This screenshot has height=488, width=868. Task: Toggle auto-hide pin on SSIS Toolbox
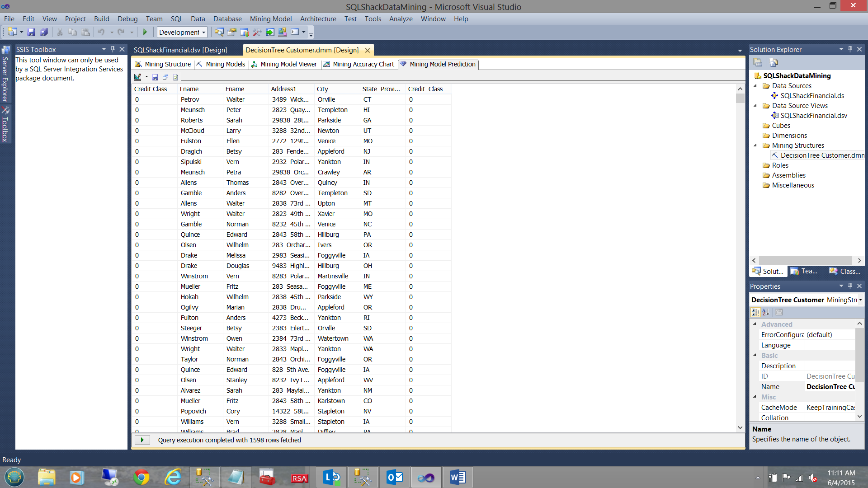click(113, 49)
